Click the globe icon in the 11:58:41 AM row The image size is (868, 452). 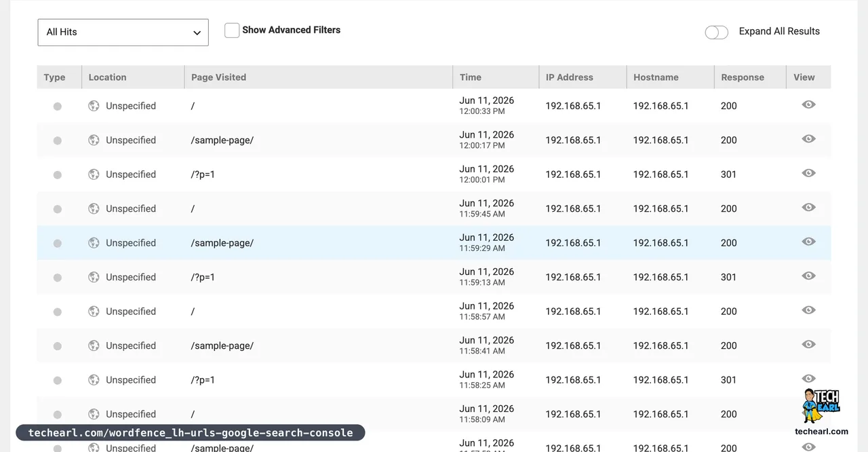click(x=94, y=345)
